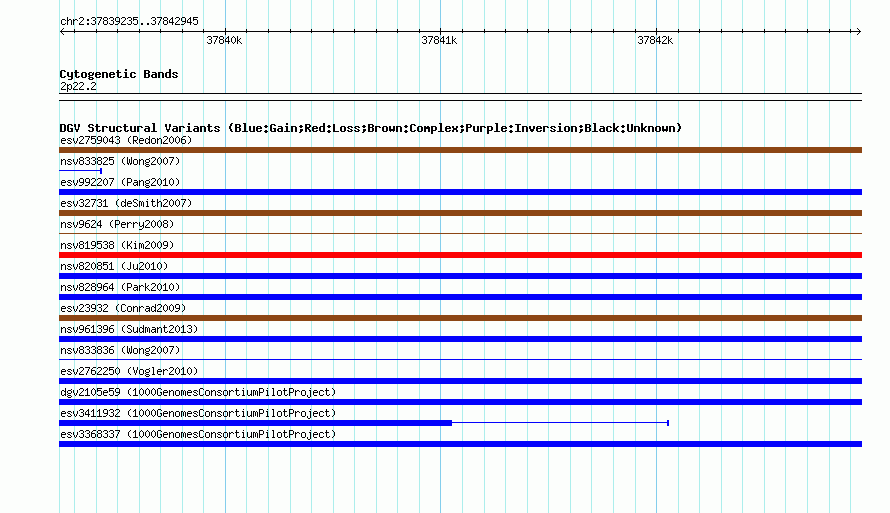Click the brown esv32731 complex bar
890x513 pixels.
point(460,213)
